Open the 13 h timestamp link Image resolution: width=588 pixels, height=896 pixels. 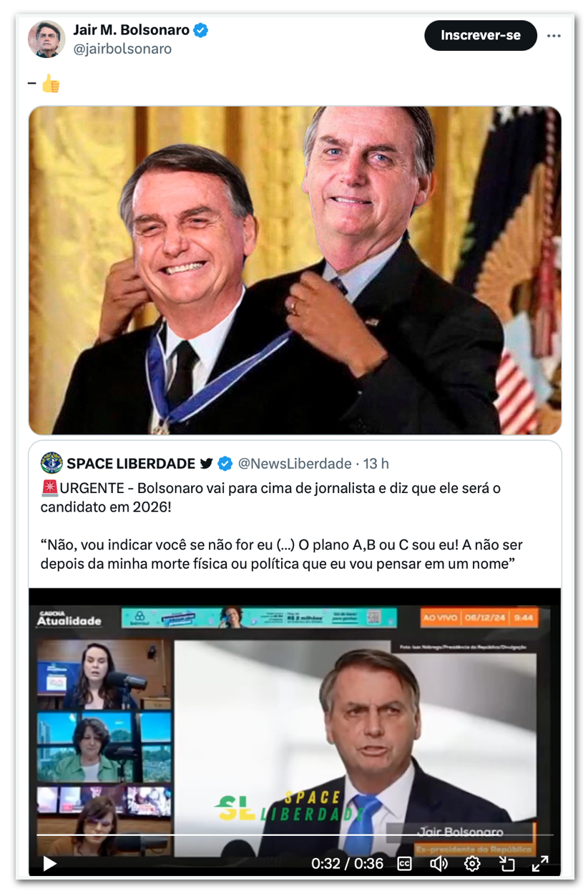pos(376,464)
